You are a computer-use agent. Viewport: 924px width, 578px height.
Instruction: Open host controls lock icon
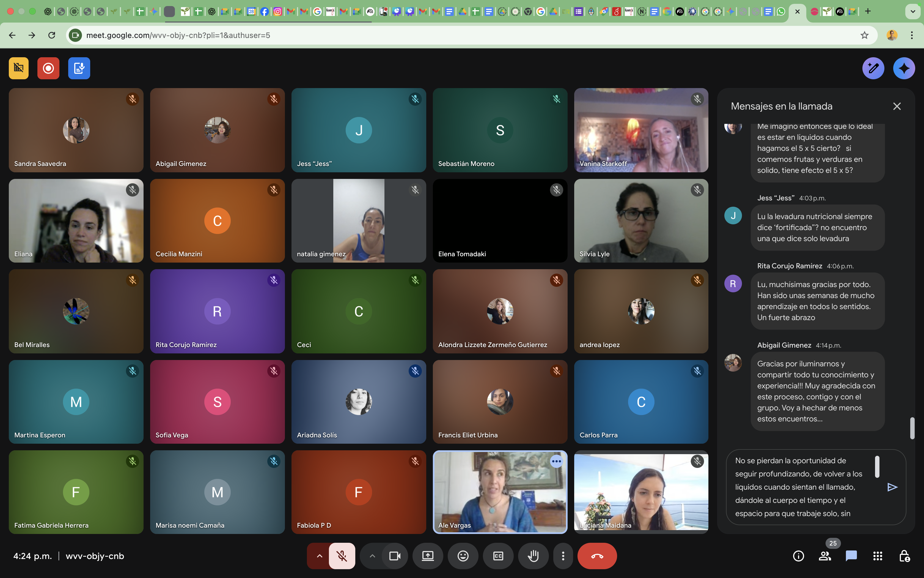click(x=904, y=556)
